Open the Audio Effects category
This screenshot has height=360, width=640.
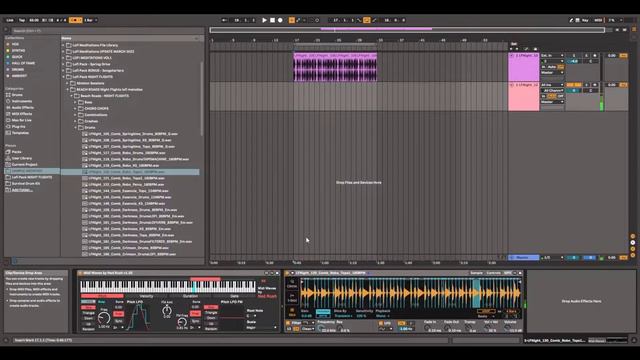click(x=22, y=107)
